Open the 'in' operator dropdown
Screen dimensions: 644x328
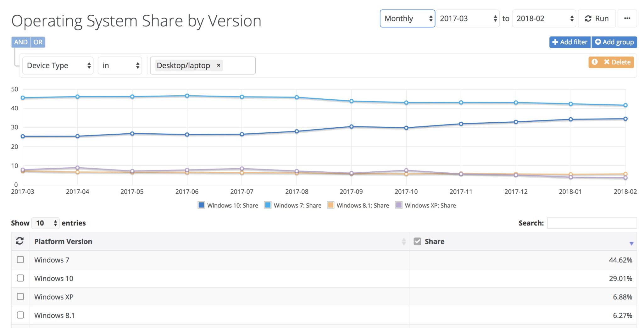pyautogui.click(x=120, y=65)
